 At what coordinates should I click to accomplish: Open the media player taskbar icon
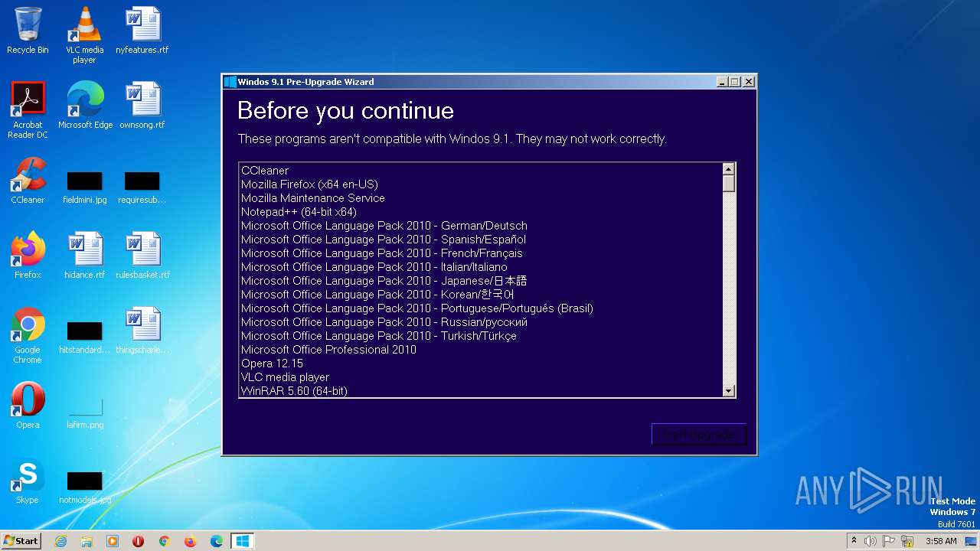pos(113,541)
